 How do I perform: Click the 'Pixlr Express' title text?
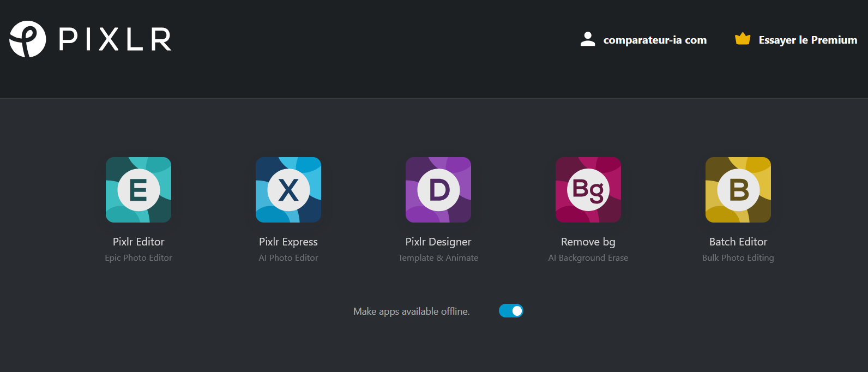288,242
